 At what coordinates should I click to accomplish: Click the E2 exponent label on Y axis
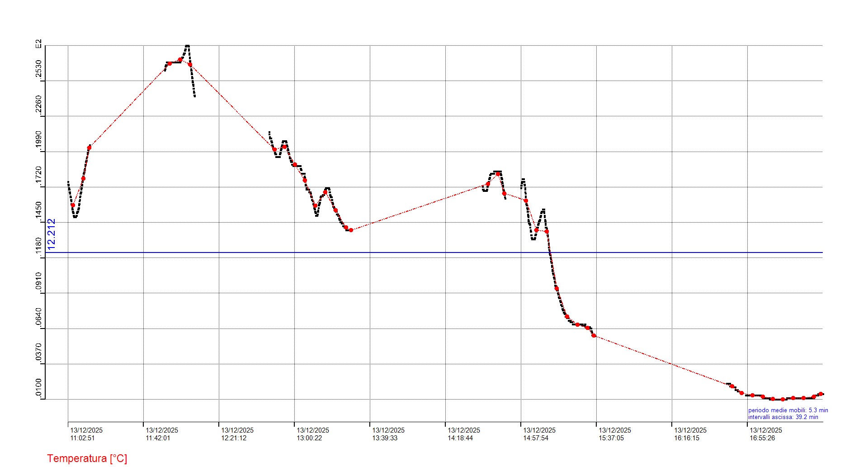39,44
